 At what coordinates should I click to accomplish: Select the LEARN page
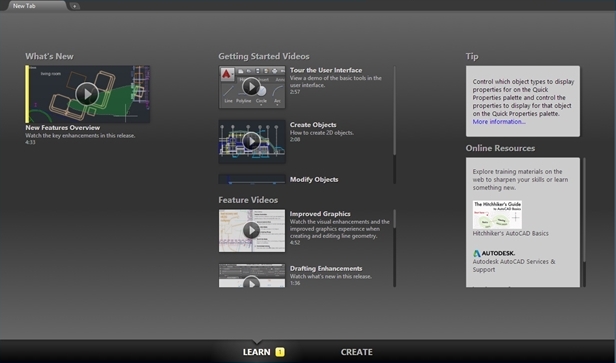257,352
